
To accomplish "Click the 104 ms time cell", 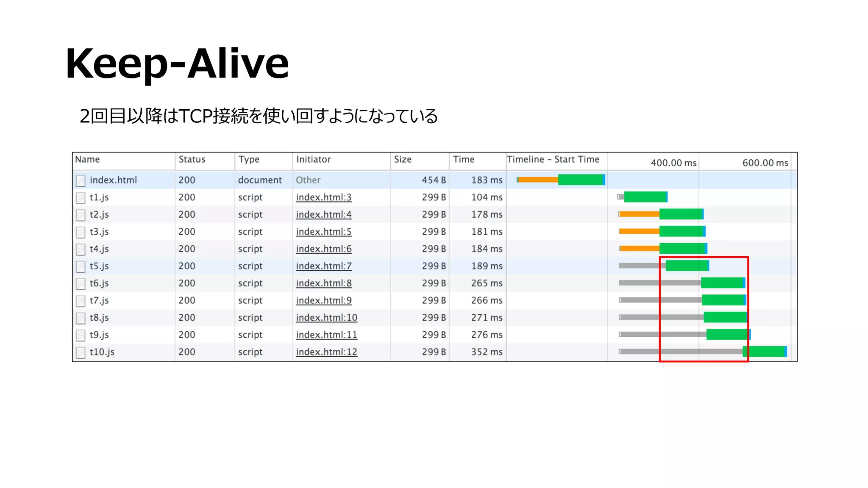I will [487, 197].
